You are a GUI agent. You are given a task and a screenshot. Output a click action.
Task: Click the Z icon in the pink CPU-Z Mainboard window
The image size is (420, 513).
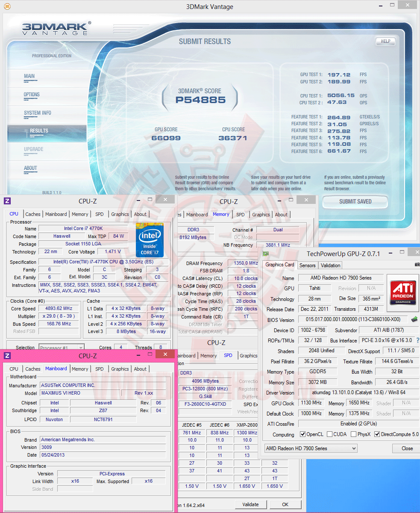7,356
